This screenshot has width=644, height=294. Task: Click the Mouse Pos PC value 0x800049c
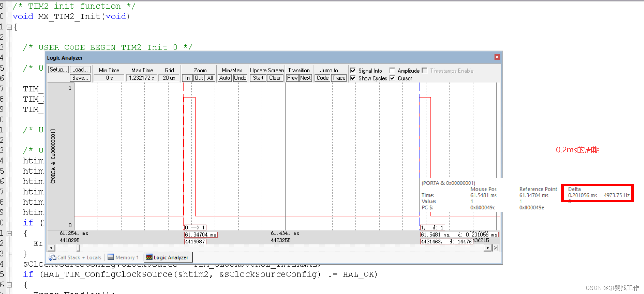point(483,207)
